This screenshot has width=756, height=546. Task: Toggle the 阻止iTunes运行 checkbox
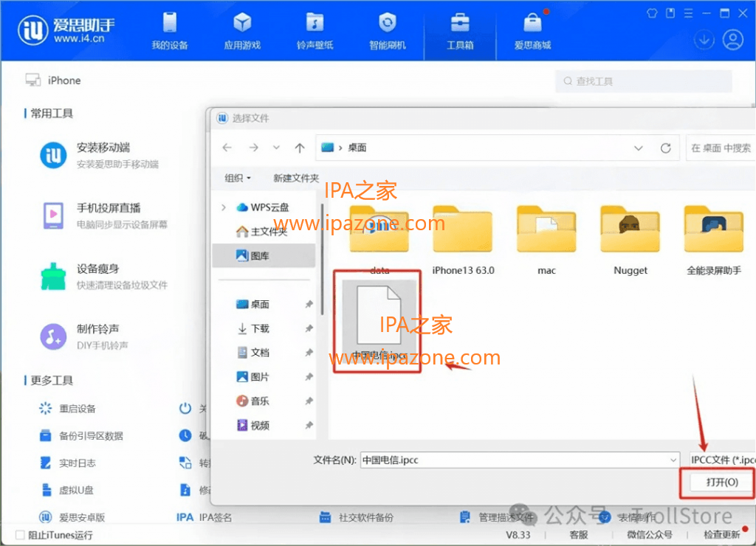[20, 535]
